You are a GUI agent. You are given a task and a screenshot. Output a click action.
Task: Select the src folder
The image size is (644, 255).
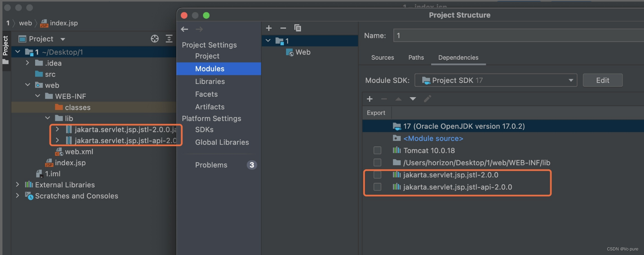pyautogui.click(x=45, y=74)
